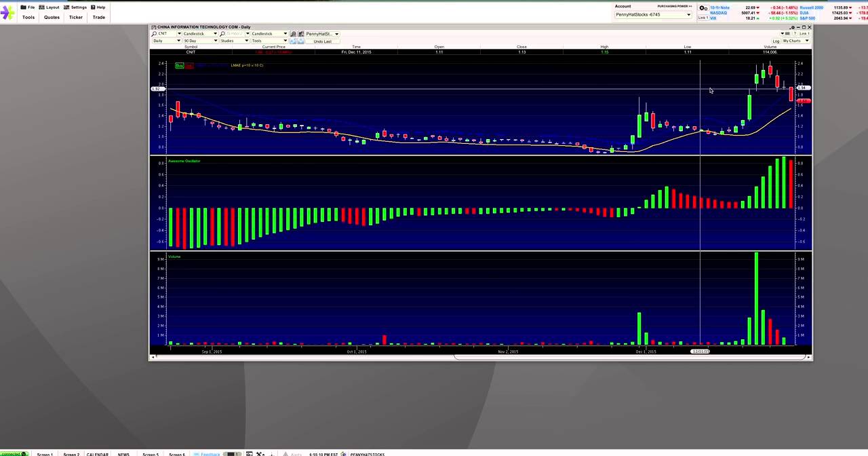
Task: Open the first Candlestick chart type dropdown
Action: (201, 34)
